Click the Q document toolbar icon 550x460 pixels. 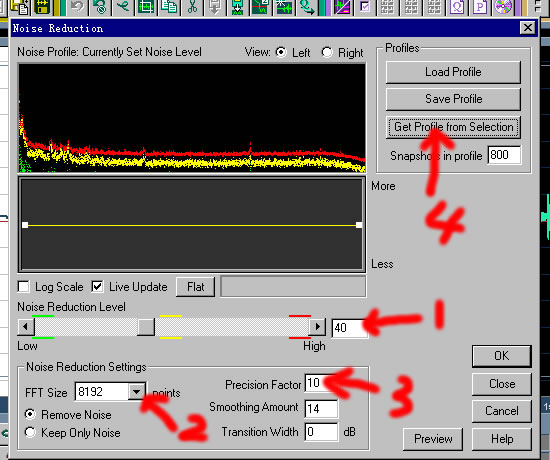click(x=457, y=7)
